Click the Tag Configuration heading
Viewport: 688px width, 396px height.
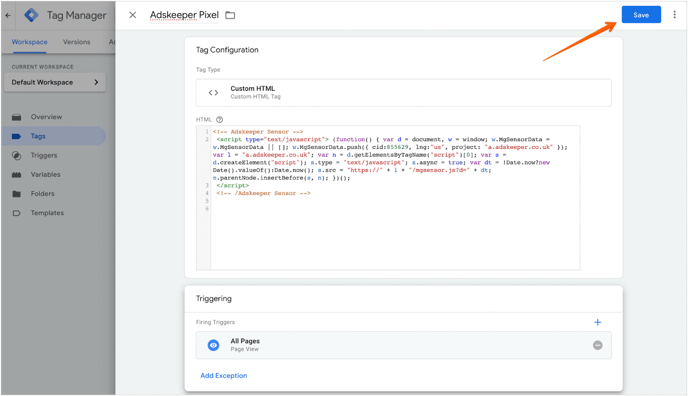tap(227, 50)
